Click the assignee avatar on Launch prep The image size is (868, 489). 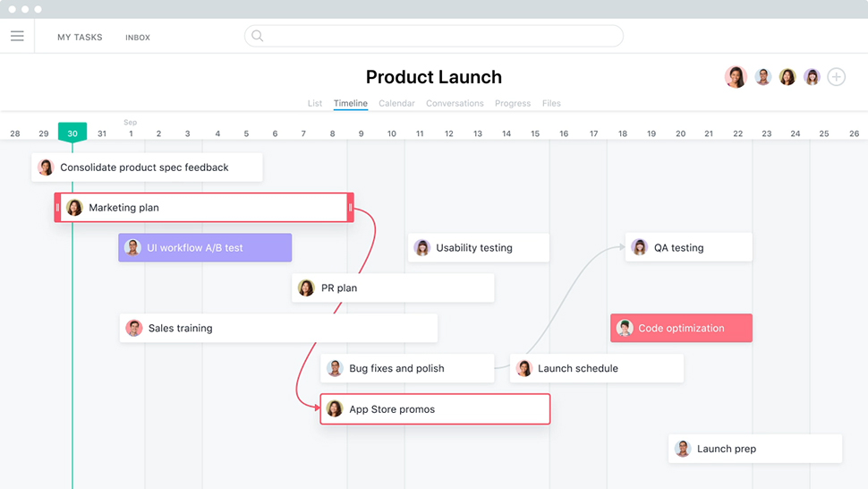click(x=683, y=449)
